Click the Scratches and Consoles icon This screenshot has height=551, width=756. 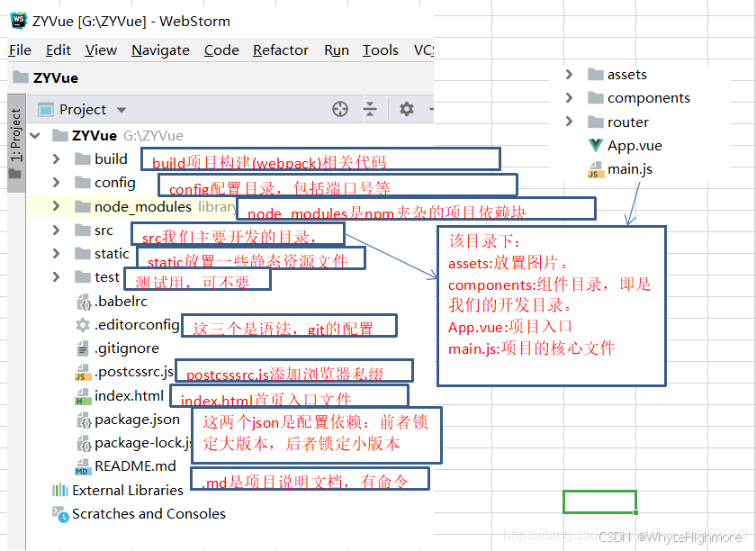[x=60, y=514]
